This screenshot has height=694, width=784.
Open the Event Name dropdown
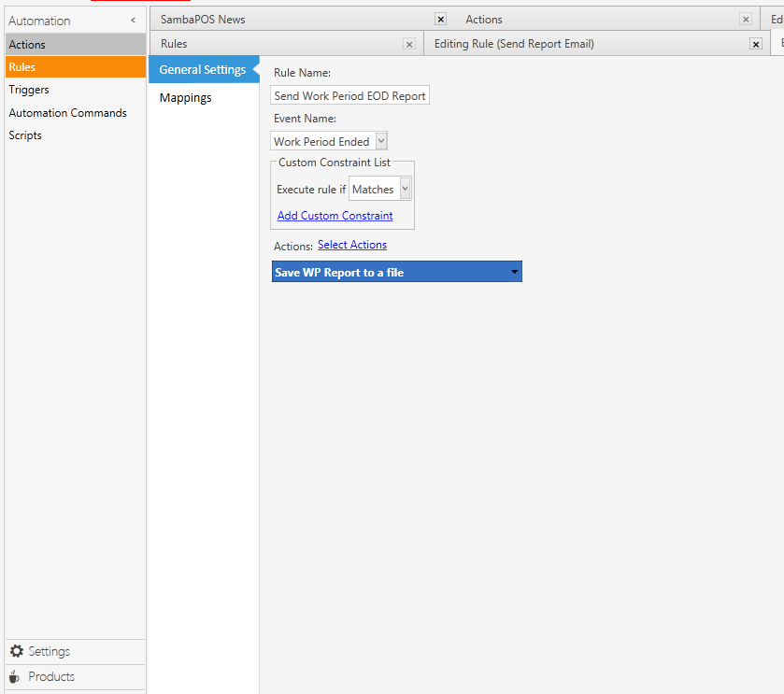click(x=380, y=141)
